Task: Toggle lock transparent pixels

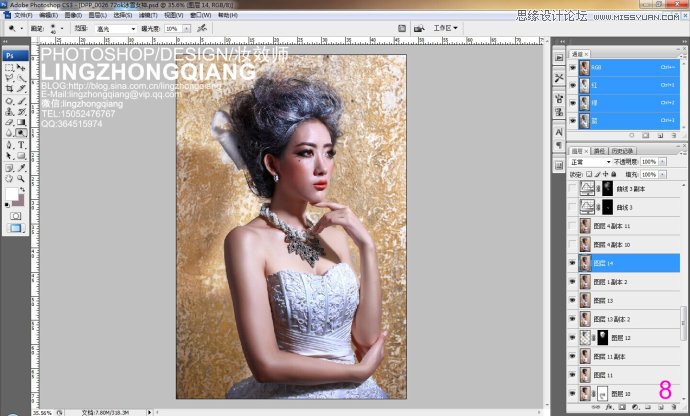Action: 589,174
